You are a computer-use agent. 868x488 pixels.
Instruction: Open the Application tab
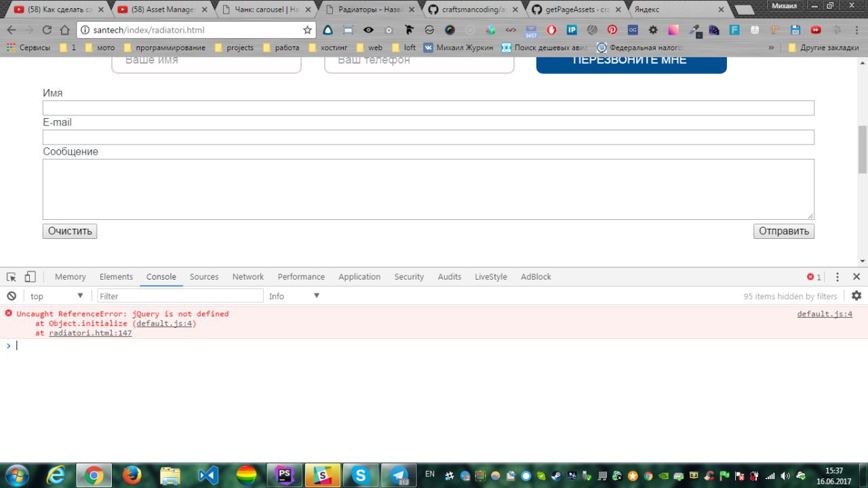(359, 277)
